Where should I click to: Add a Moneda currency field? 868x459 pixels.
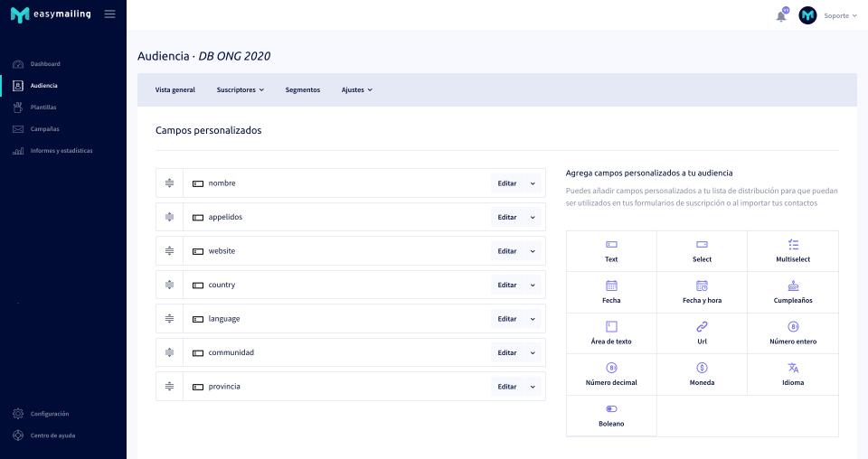coord(702,373)
